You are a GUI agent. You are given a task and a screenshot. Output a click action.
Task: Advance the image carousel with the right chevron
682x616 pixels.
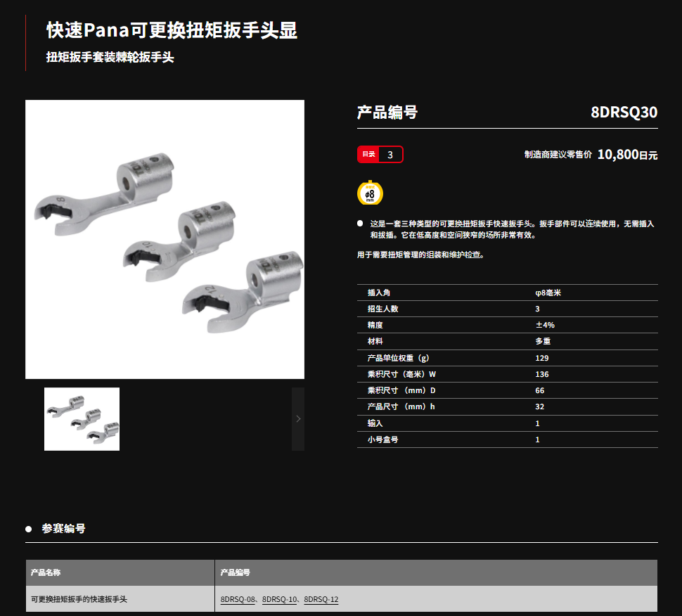pos(298,418)
